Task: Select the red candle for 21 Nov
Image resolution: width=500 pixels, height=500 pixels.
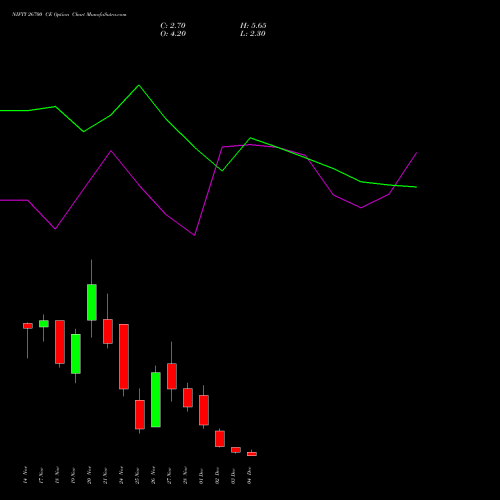Action: tap(108, 331)
